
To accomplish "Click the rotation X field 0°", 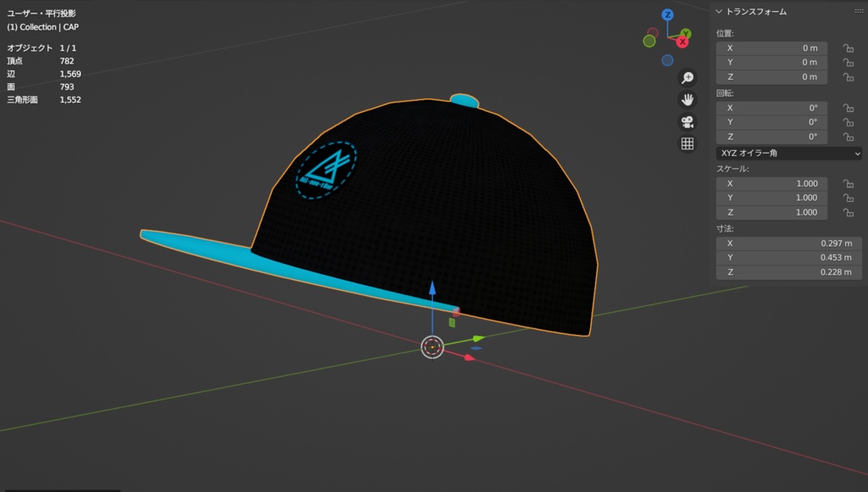I will [771, 108].
